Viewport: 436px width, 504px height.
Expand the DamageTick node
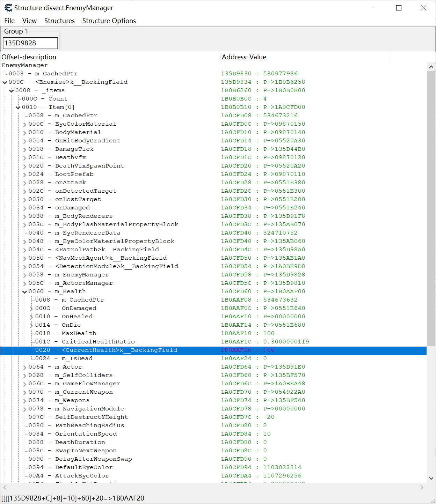click(x=24, y=149)
